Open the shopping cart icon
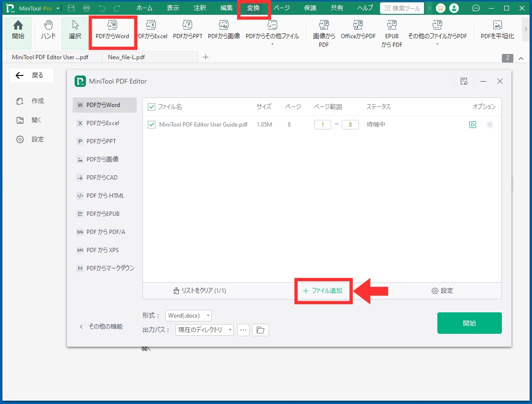532x404 pixels. (440, 8)
